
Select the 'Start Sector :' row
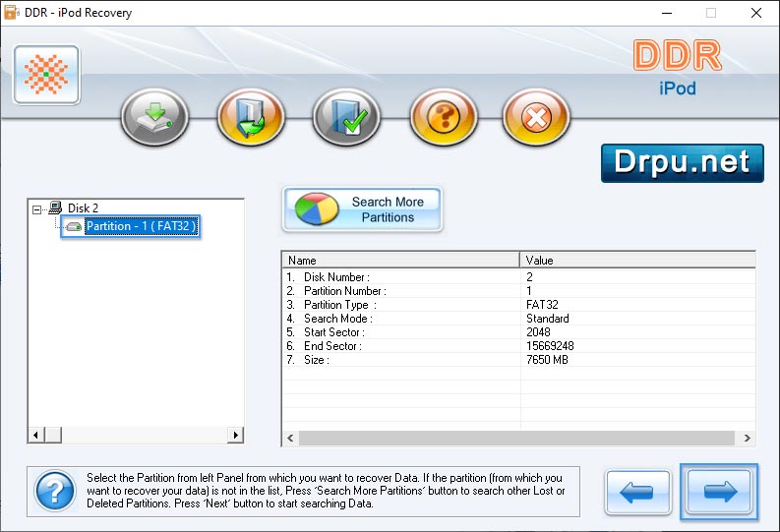pyautogui.click(x=518, y=332)
